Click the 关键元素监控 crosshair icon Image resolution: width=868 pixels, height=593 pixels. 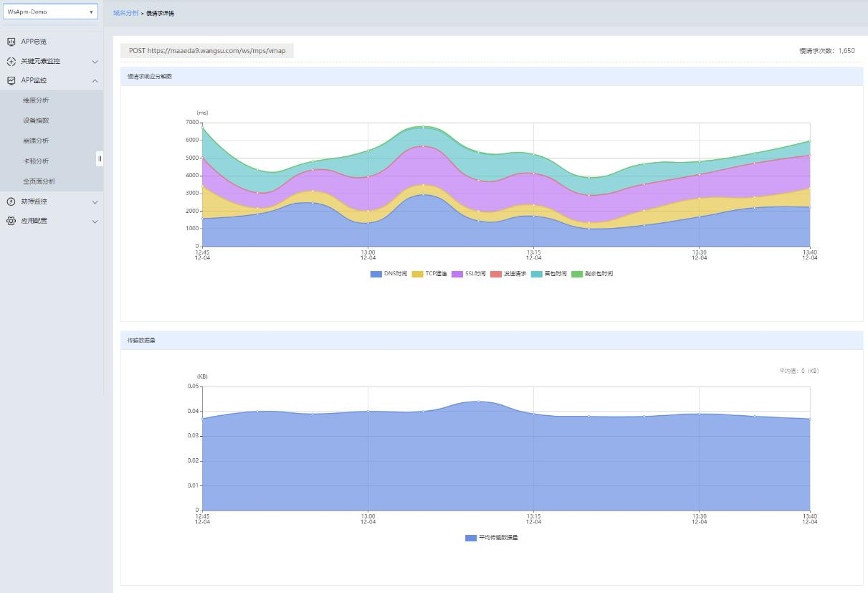coord(11,62)
